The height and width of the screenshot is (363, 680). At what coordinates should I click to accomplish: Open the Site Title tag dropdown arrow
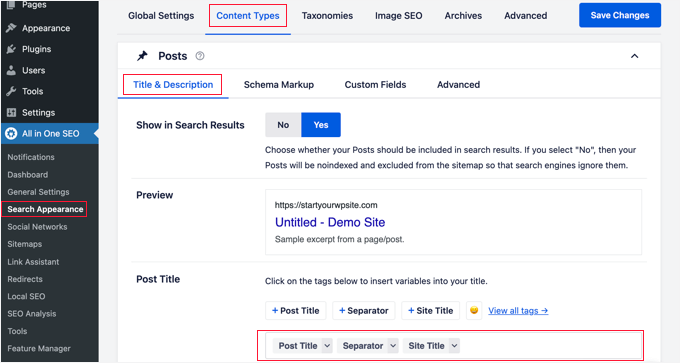click(x=454, y=346)
